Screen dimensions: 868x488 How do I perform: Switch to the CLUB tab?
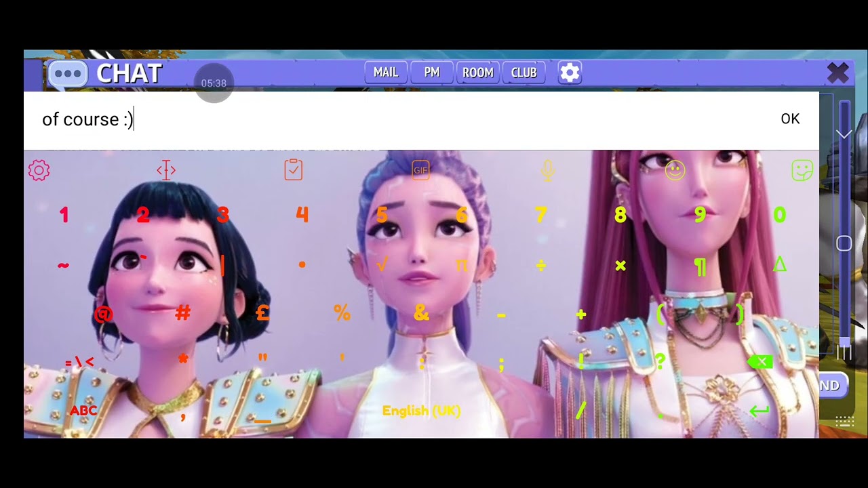tap(524, 73)
